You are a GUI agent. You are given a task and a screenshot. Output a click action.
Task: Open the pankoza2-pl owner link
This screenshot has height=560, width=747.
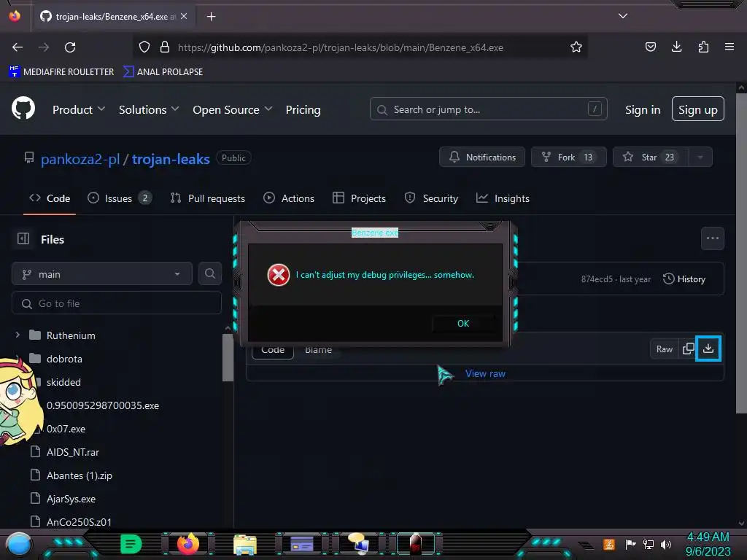click(80, 158)
